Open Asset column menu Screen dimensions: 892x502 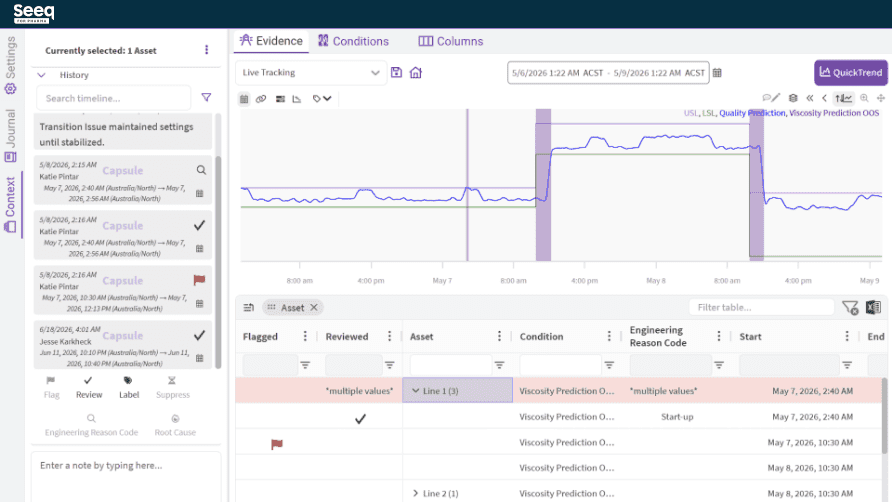[x=499, y=336]
